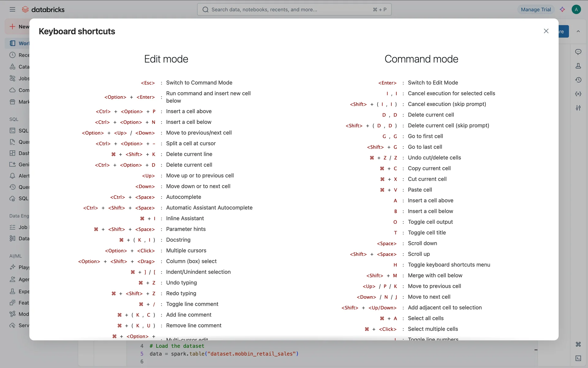
Task: Click the keyboard shortcuts command icon
Action: click(x=578, y=344)
